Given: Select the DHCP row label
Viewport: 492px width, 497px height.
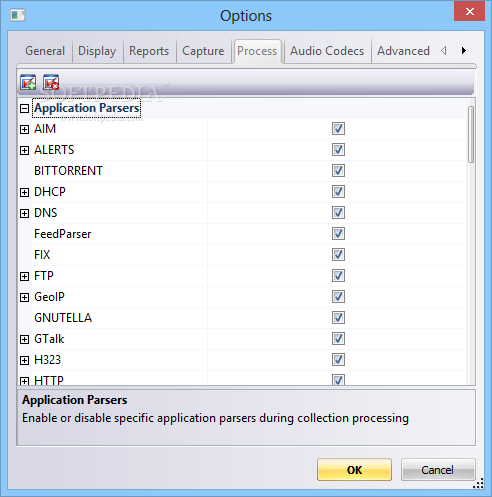Looking at the screenshot, I should coord(50,192).
